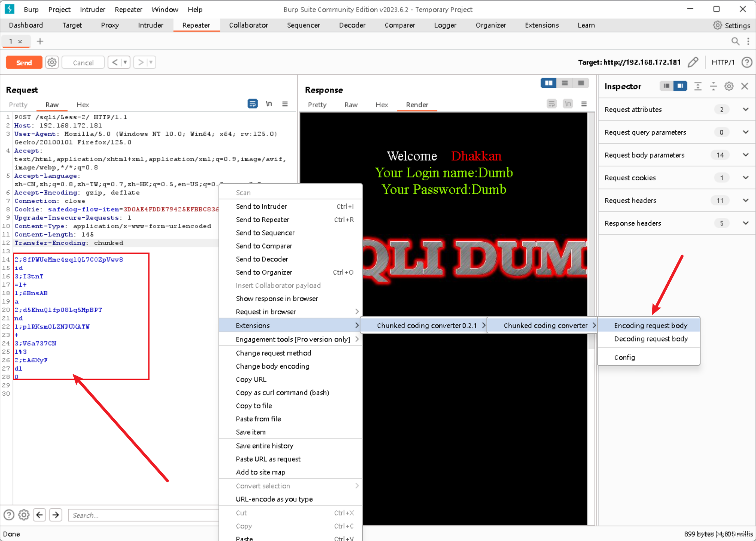
Task: Select Send to Comparer
Action: click(x=291, y=246)
